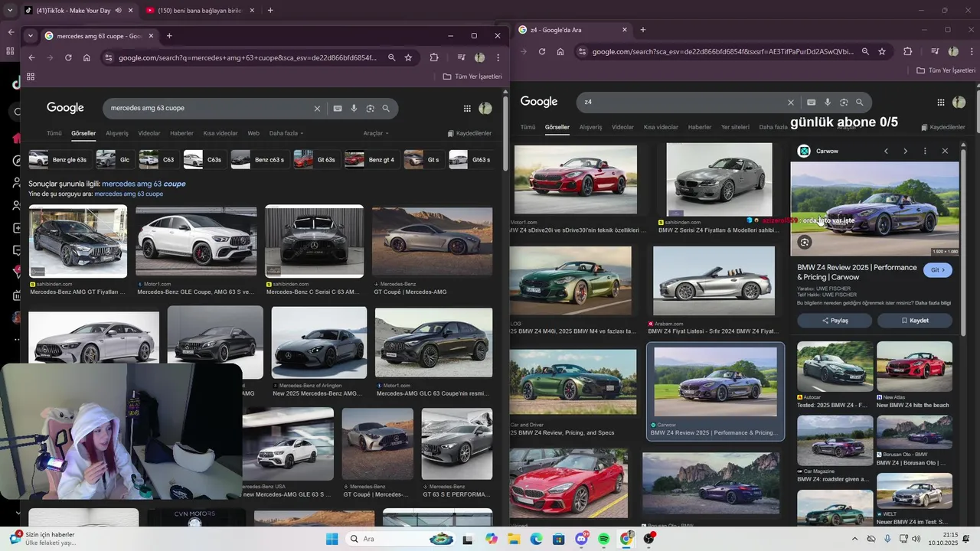Image resolution: width=980 pixels, height=551 pixels.
Task: Toggle bookmark star for the mercedes search page
Action: [408, 57]
